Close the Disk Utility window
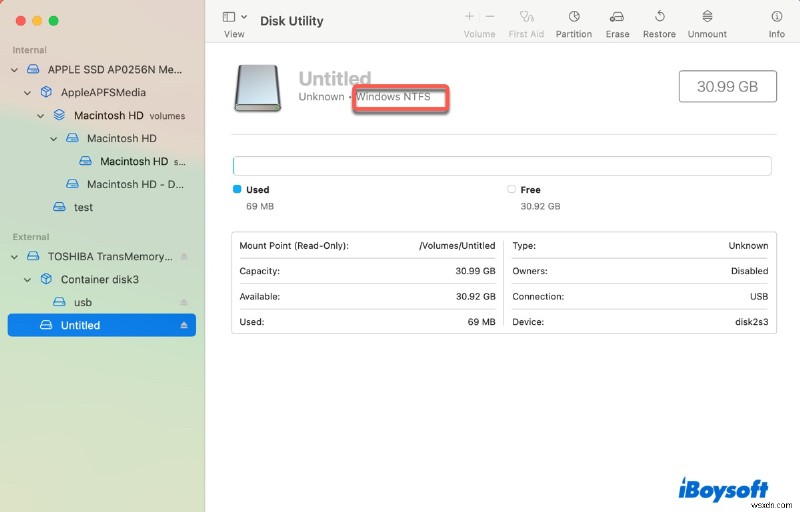Viewport: 800px width, 512px height. tap(21, 21)
